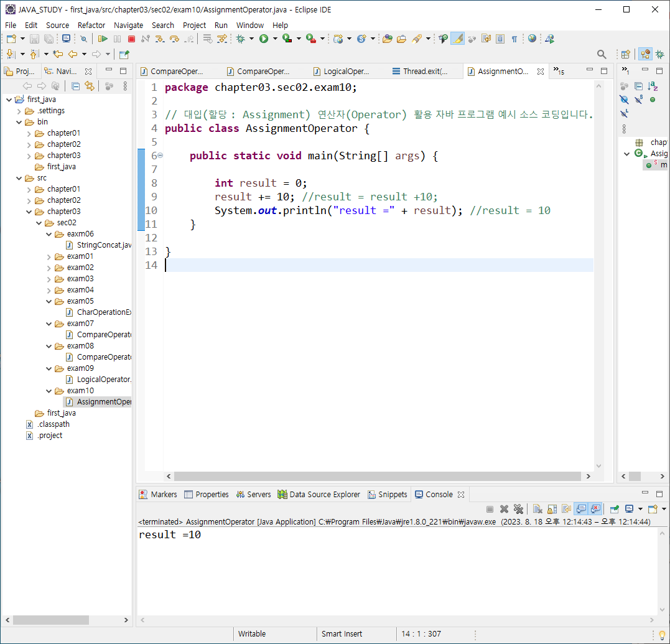The width and height of the screenshot is (670, 644).
Task: Click the Open Web Browser globe icon
Action: (x=532, y=39)
